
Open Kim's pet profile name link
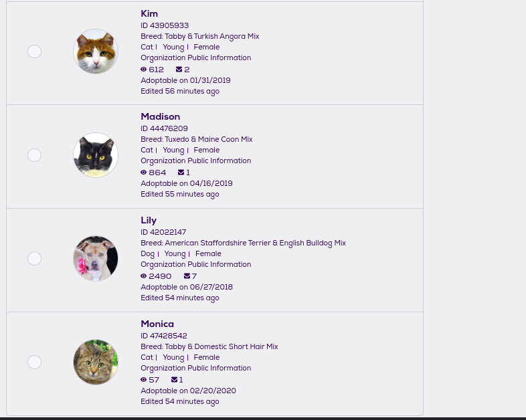click(x=149, y=14)
